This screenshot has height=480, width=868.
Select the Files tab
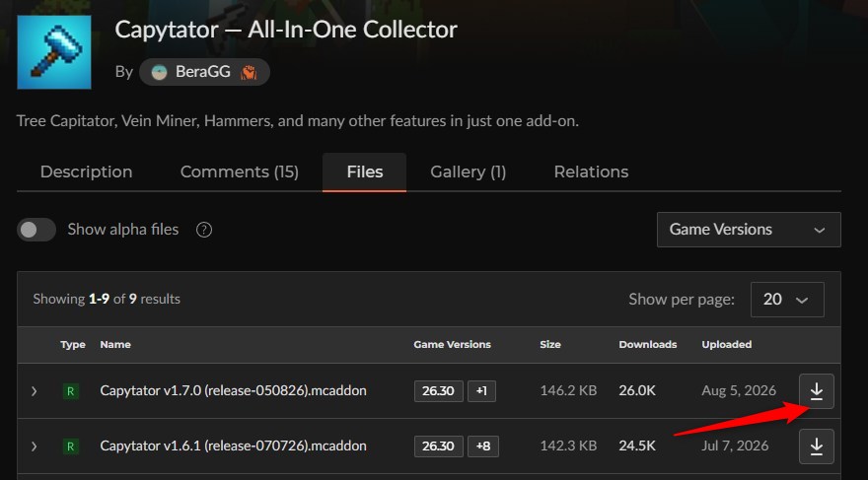[365, 171]
